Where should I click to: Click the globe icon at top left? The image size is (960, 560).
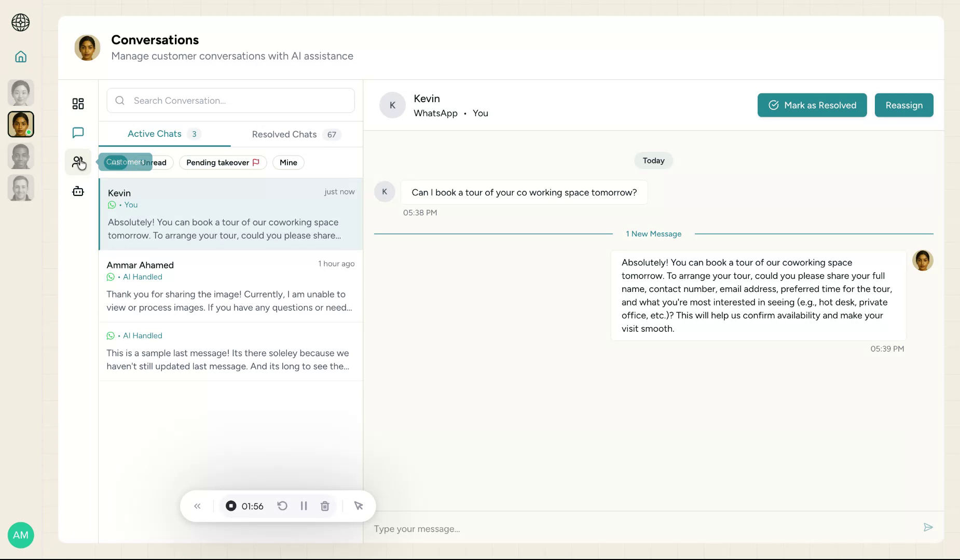point(21,23)
